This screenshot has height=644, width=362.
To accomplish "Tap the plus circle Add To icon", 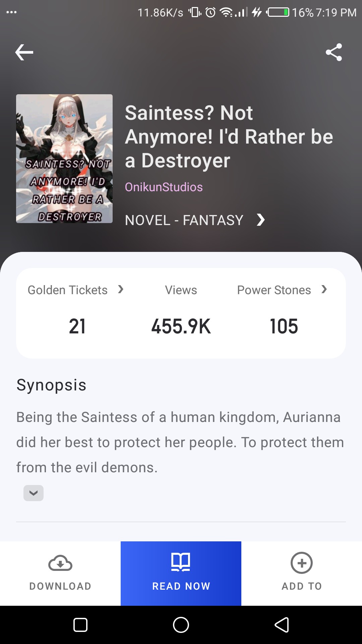I will pos(302,563).
